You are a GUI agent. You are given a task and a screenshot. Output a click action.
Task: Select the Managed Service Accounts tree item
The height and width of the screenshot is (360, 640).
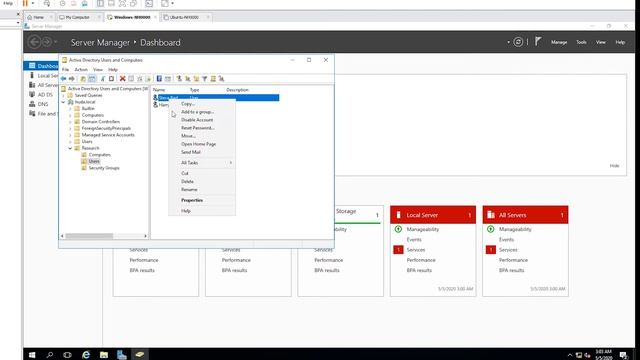tap(108, 135)
